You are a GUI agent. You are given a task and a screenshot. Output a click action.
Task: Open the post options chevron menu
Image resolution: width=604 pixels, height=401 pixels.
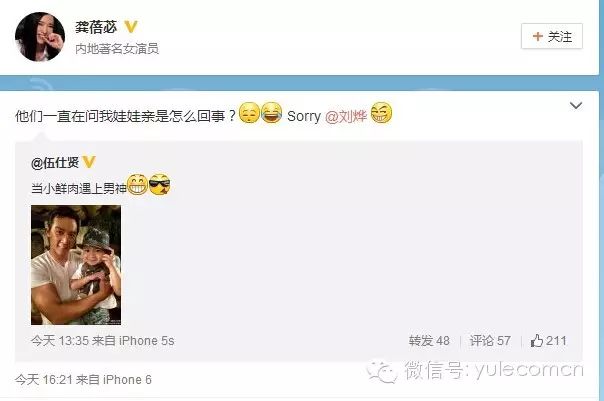[x=575, y=106]
